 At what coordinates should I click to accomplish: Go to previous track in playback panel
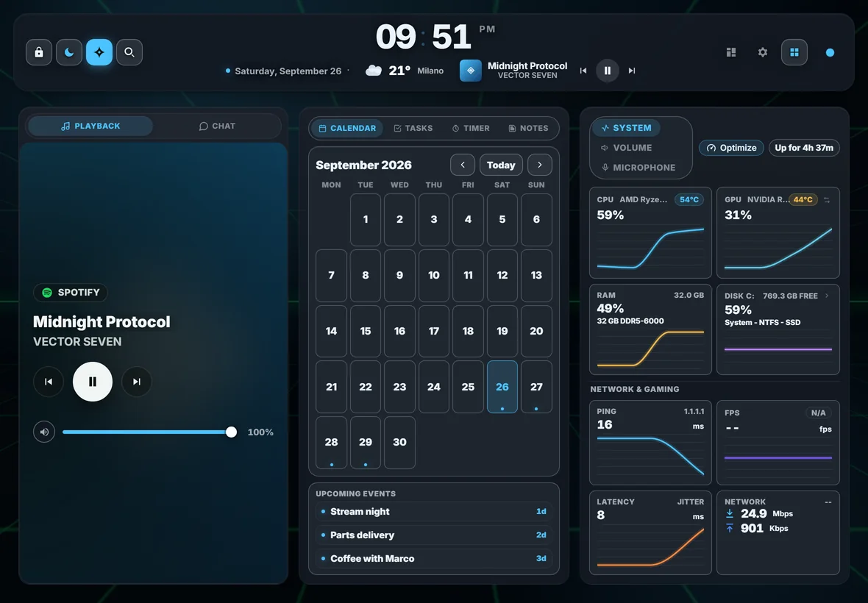point(49,382)
